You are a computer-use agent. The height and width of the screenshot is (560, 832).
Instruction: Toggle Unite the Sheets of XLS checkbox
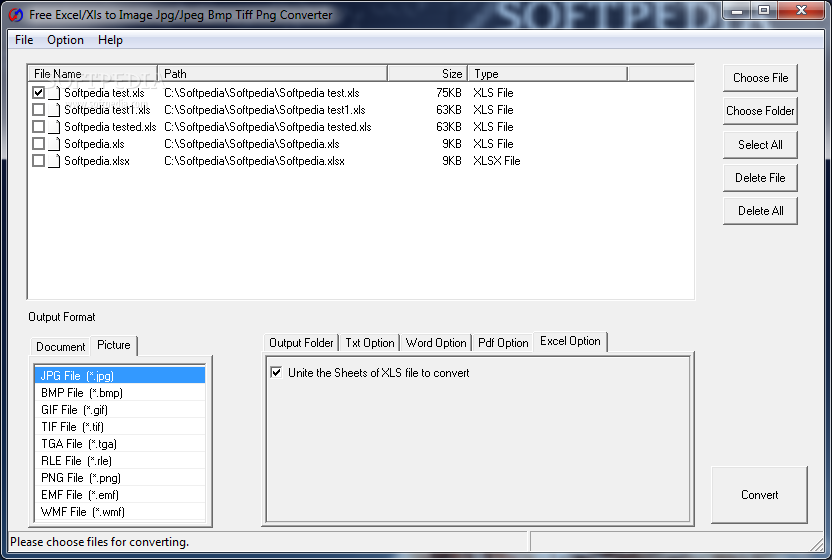(276, 372)
